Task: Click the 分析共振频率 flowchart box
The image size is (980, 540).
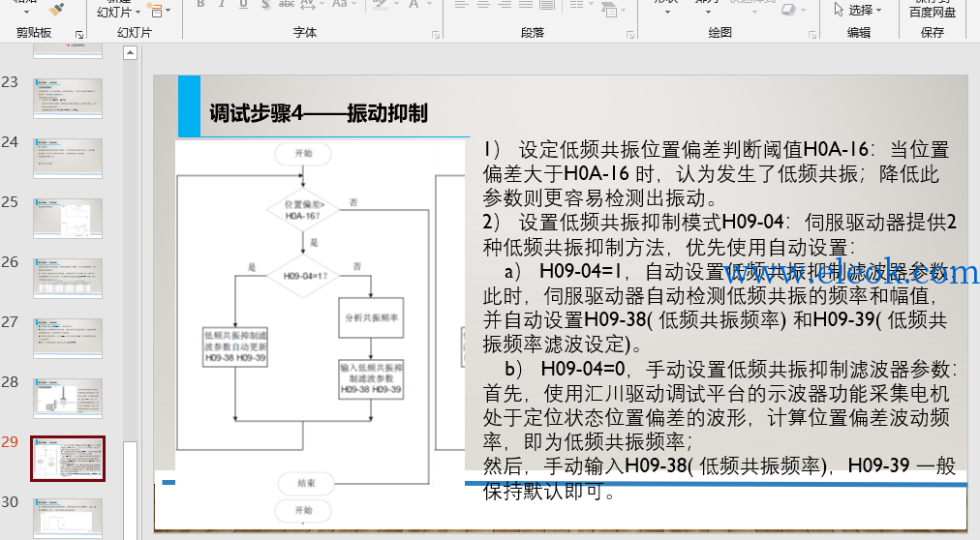Action: (x=371, y=317)
